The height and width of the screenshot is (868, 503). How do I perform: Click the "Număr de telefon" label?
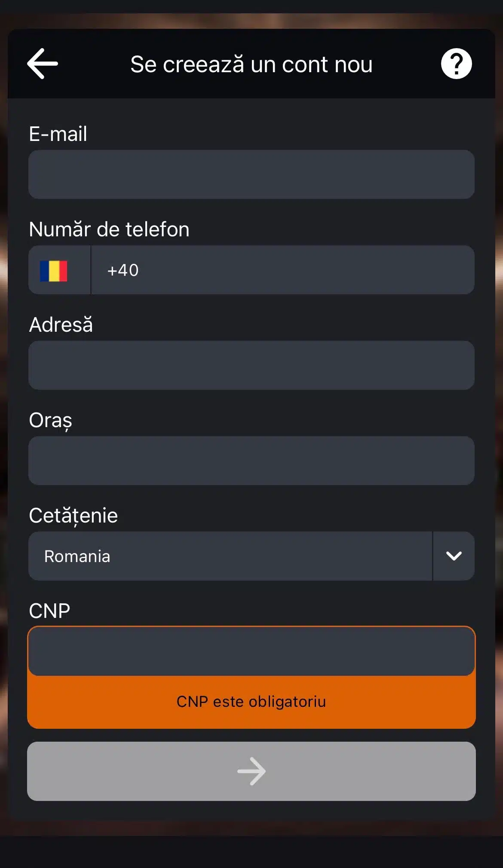[x=109, y=229]
